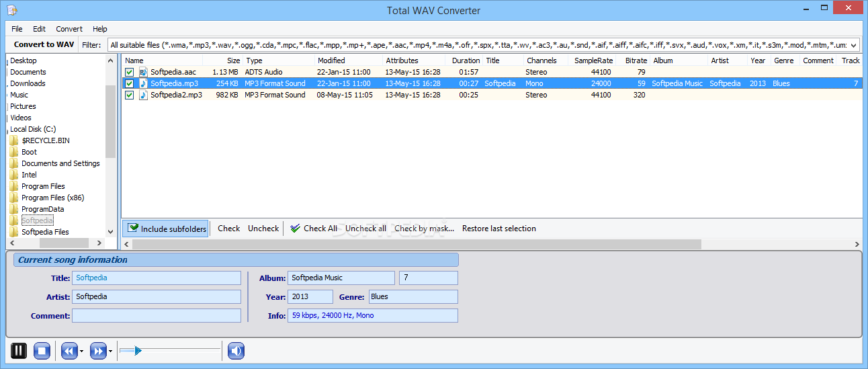The image size is (868, 369).
Task: Pause playback with the pause button
Action: coord(19,350)
